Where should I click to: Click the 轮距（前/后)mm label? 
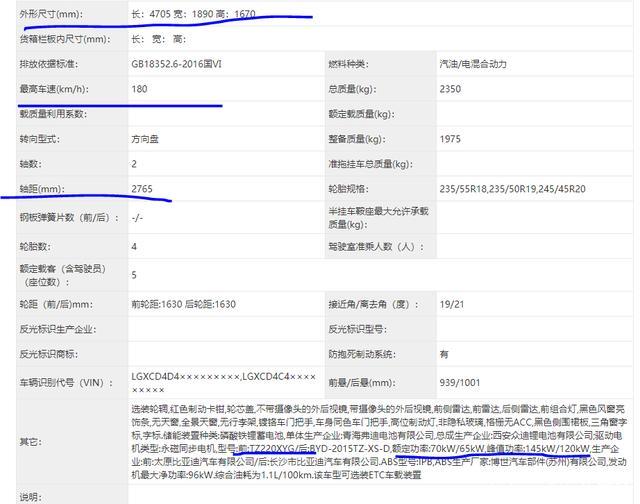pyautogui.click(x=56, y=304)
